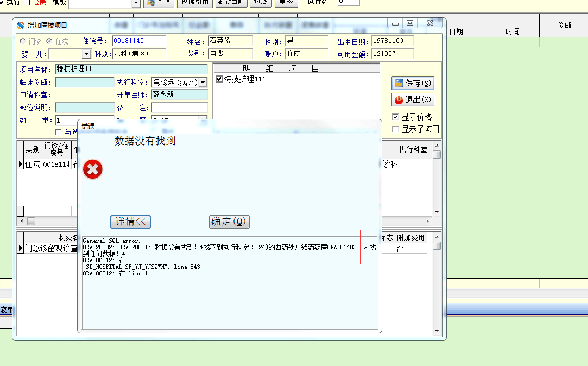This screenshot has height=366, width=588.
Task: Click the 诊断 column header in background window
Action: 564,25
